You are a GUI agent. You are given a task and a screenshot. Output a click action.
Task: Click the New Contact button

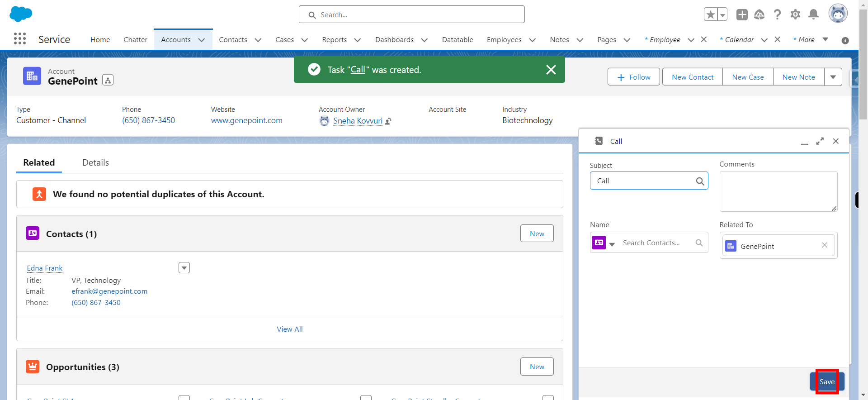(x=693, y=77)
